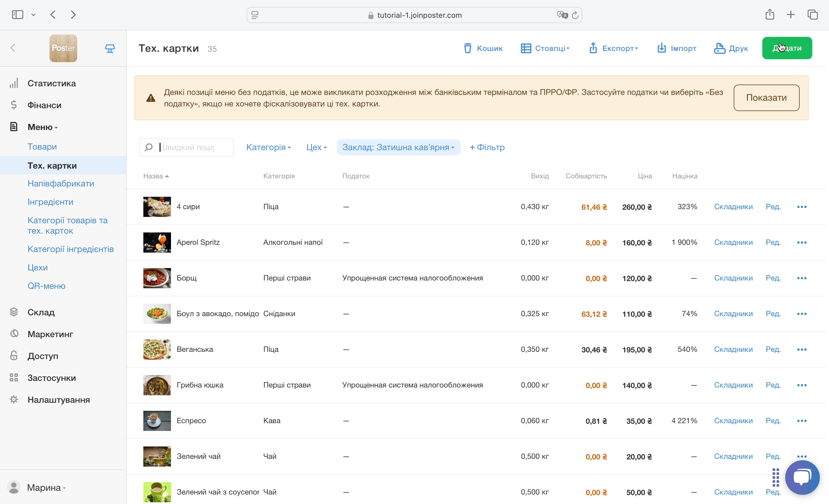Open the Заклад: Затишна кав'ярня dropdown
The width and height of the screenshot is (829, 504).
(x=399, y=147)
